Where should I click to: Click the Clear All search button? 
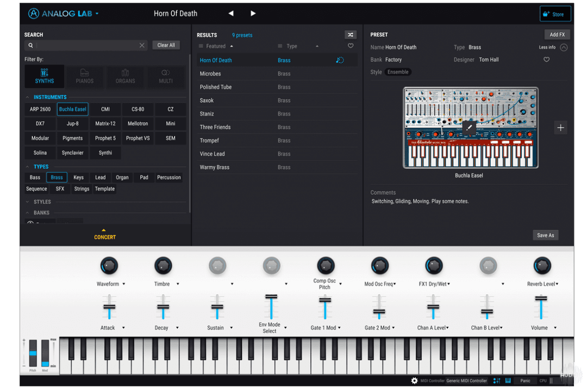coord(166,45)
